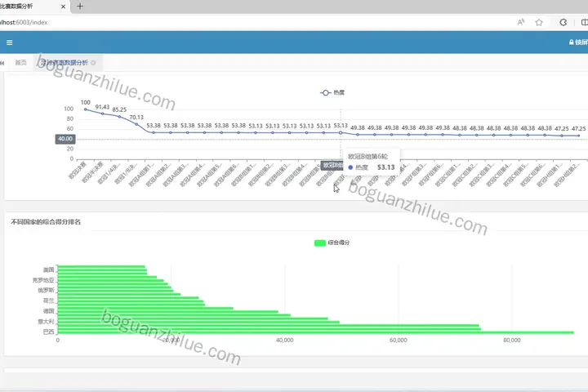588x392 pixels.
Task: Close the 比赛数据分析 browser tab
Action: (63, 7)
